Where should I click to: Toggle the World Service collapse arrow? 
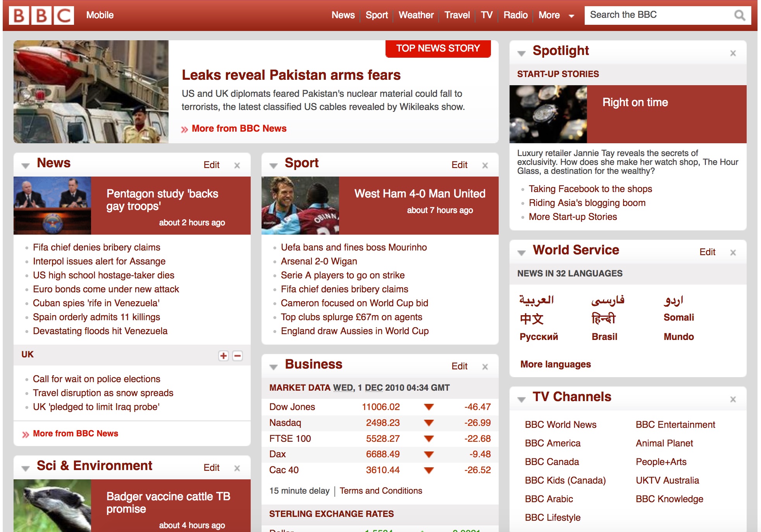click(x=522, y=253)
